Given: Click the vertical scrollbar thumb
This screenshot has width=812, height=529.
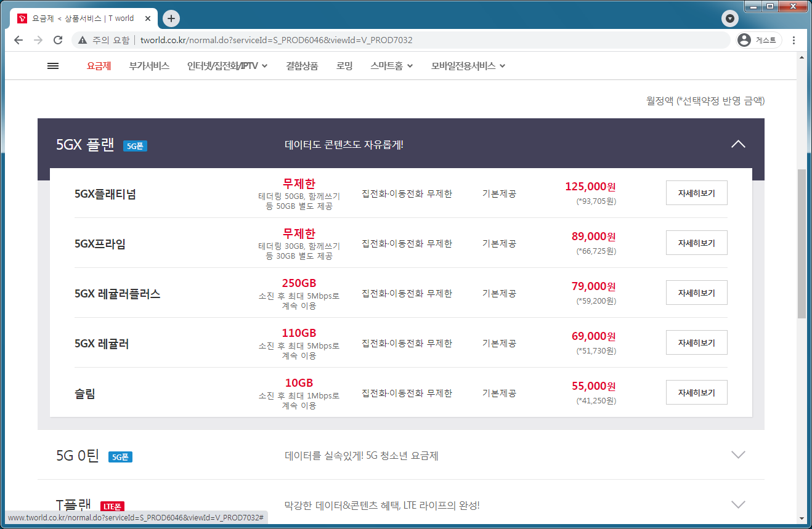Looking at the screenshot, I should 802,243.
